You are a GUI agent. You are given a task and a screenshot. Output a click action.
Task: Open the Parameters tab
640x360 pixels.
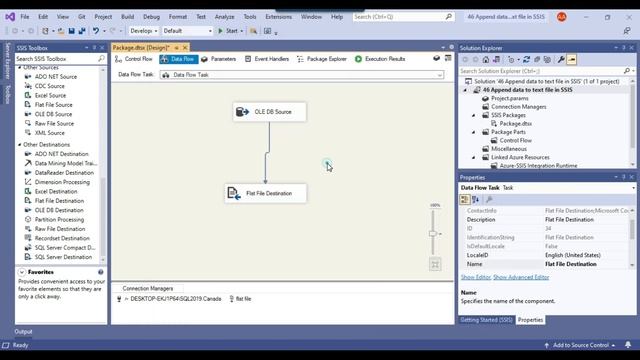point(219,59)
